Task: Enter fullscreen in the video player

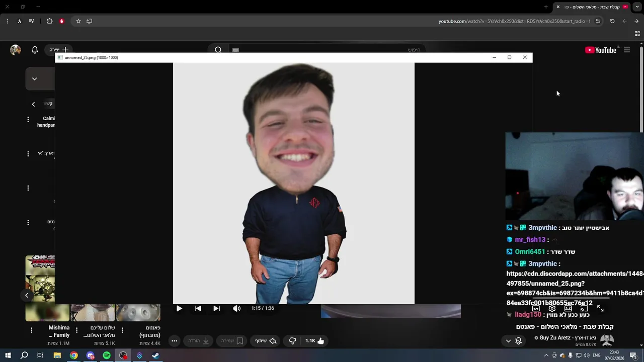Action: pos(600,308)
